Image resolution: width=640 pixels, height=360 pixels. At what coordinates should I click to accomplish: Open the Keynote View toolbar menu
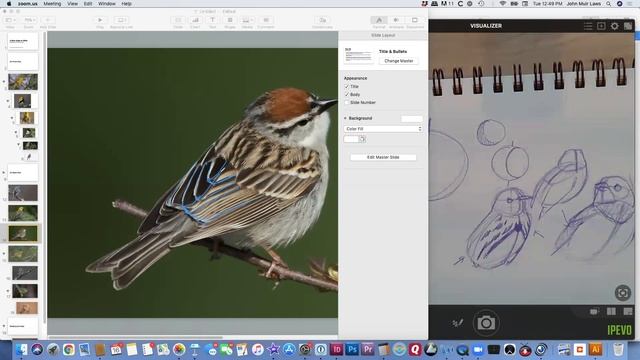click(x=10, y=20)
